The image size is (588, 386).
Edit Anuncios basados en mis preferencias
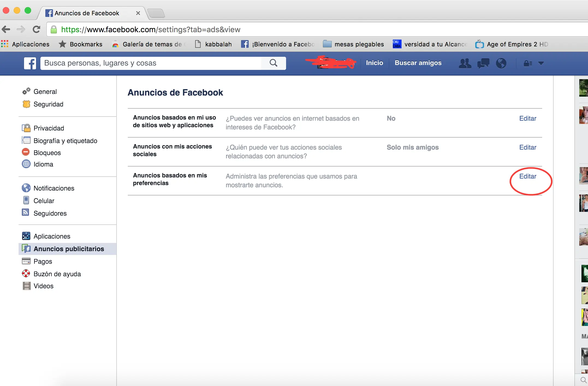528,176
